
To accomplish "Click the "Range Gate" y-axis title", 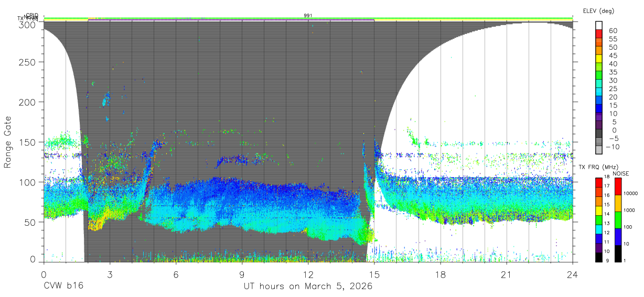I will coord(8,142).
